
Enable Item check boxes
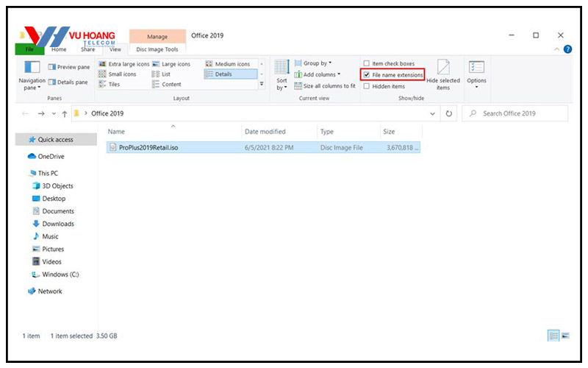[x=367, y=64]
